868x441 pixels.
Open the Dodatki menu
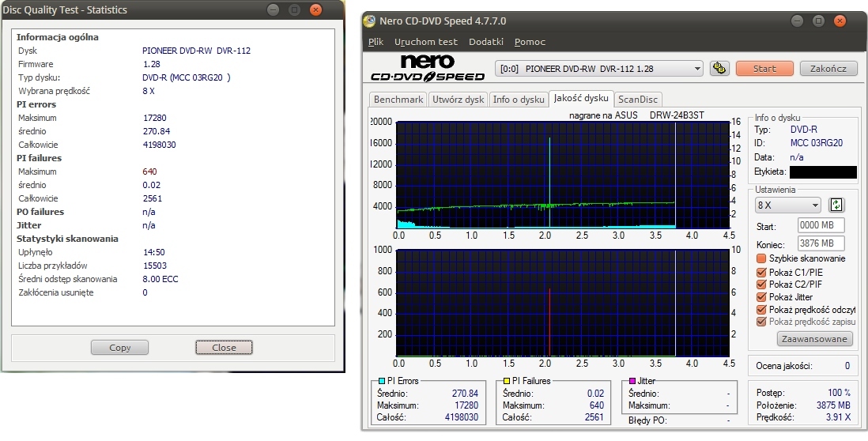tap(485, 42)
